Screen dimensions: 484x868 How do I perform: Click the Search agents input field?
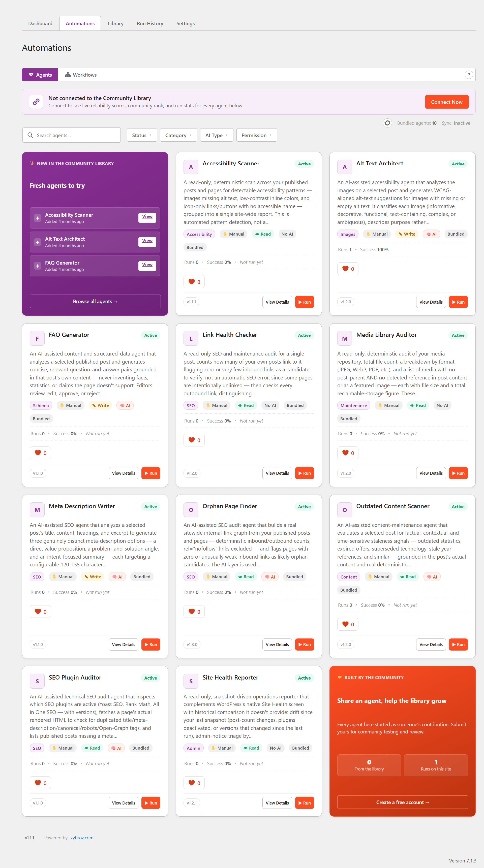pos(71,135)
